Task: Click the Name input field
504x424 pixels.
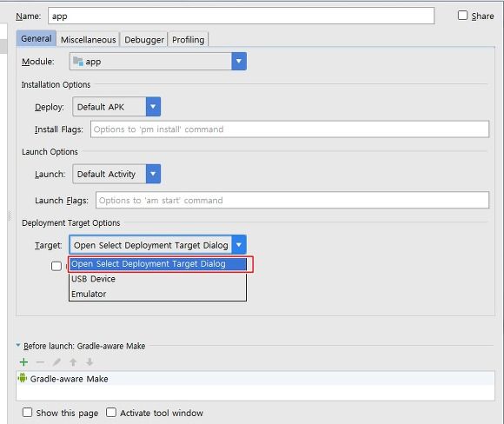Action: tap(241, 16)
